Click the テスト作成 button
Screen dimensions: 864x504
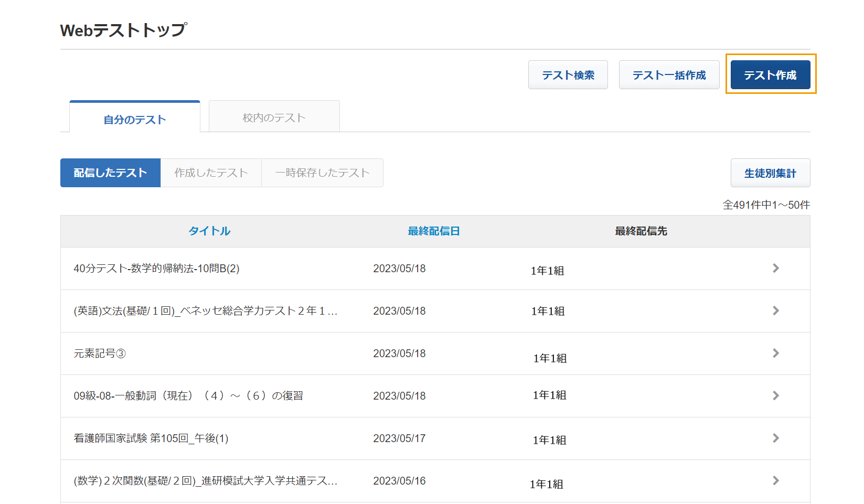[770, 74]
